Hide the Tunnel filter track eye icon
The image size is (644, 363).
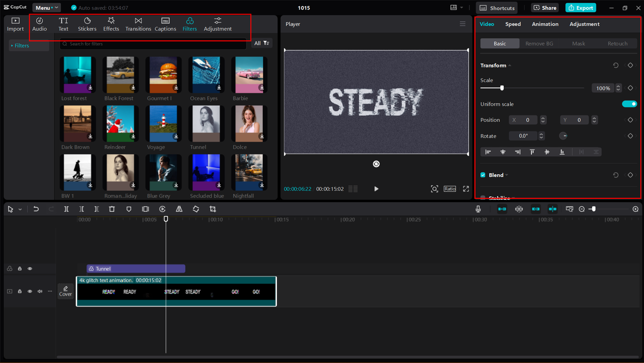coord(30,269)
